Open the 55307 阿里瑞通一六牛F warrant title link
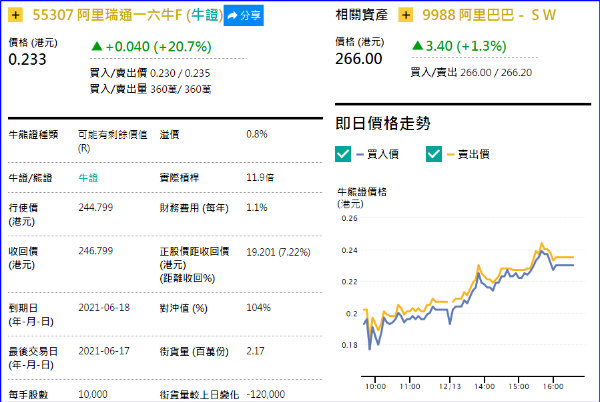The width and height of the screenshot is (600, 402). point(127,15)
